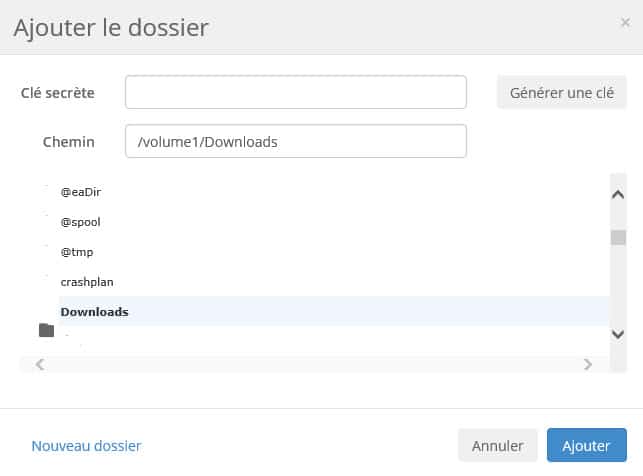Click the right arrow of horizontal scrollbar
The image size is (643, 476).
click(588, 364)
